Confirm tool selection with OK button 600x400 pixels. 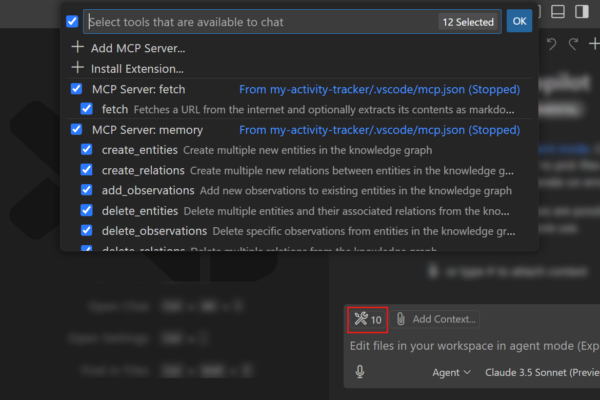pyautogui.click(x=519, y=21)
